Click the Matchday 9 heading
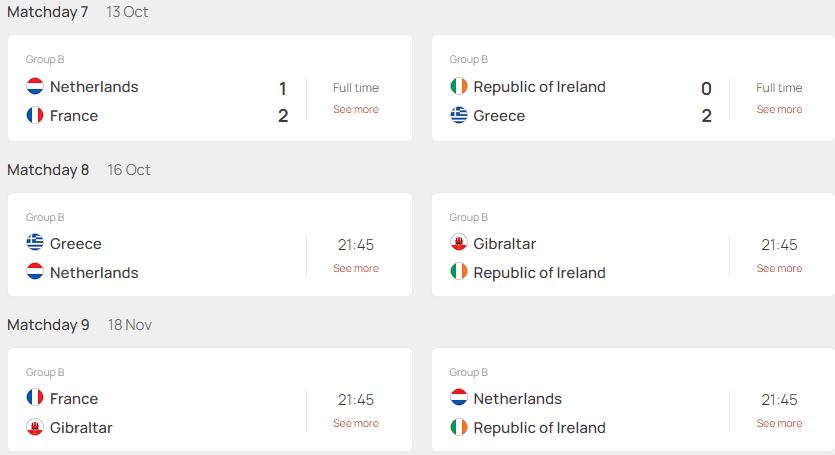This screenshot has height=455, width=835. coord(48,325)
